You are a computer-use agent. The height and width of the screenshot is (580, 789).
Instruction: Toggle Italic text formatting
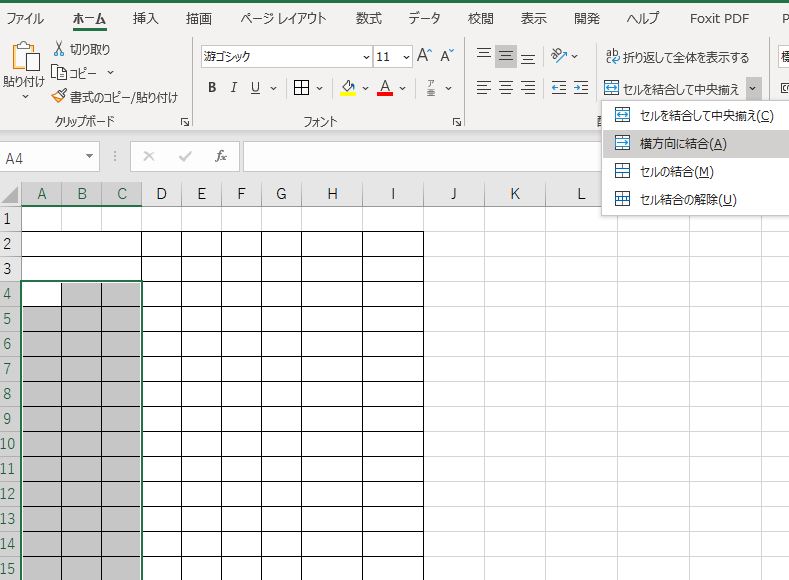pos(234,88)
